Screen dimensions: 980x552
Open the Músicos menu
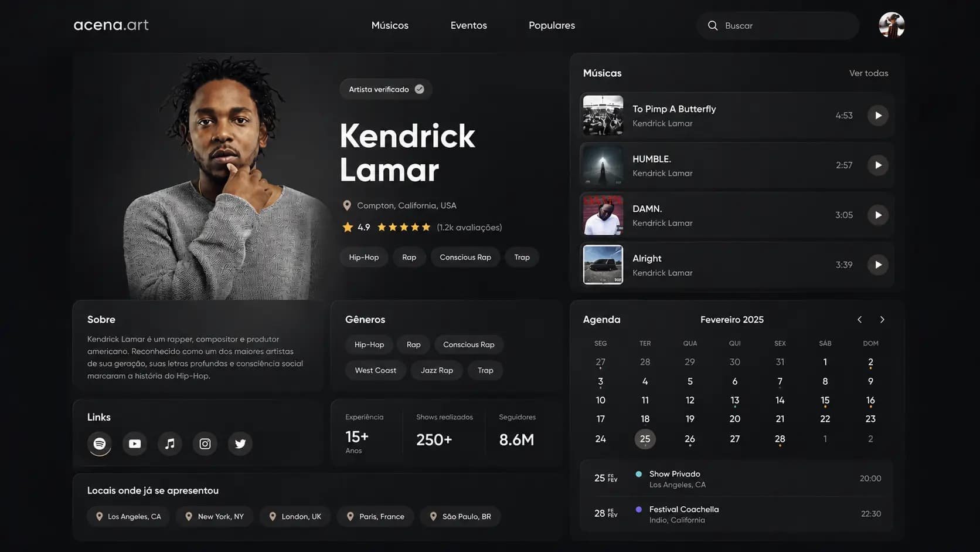click(390, 25)
